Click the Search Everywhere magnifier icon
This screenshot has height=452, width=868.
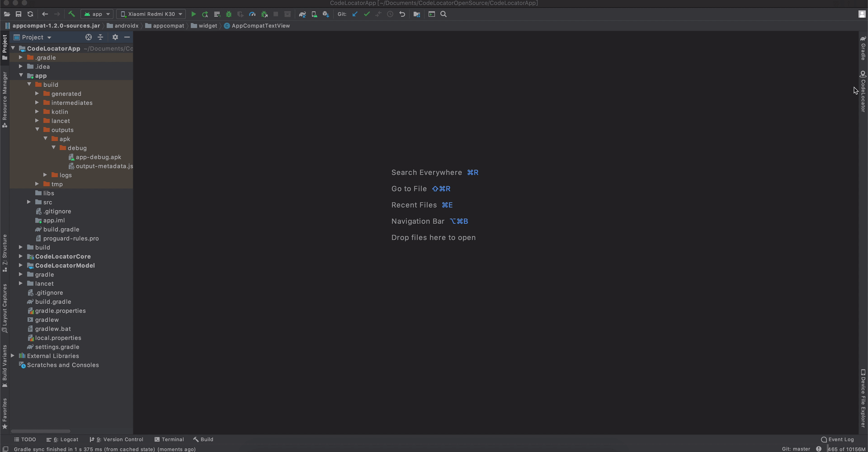443,14
